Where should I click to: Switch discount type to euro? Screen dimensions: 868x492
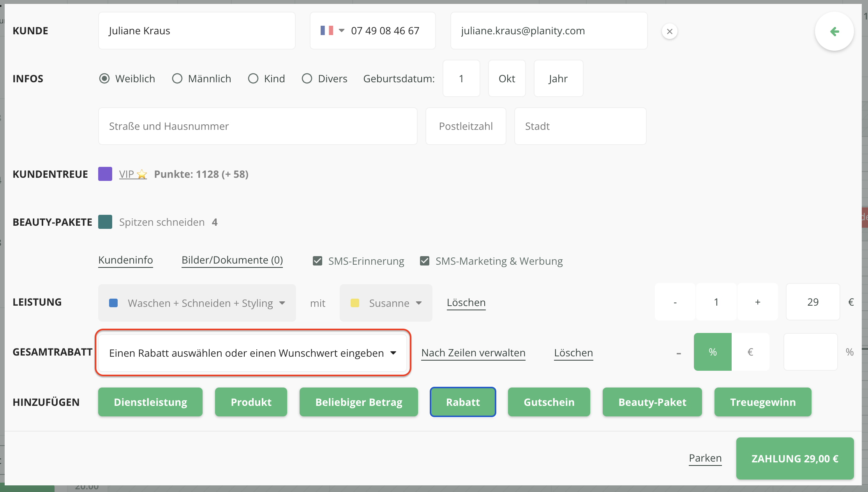[x=750, y=352]
